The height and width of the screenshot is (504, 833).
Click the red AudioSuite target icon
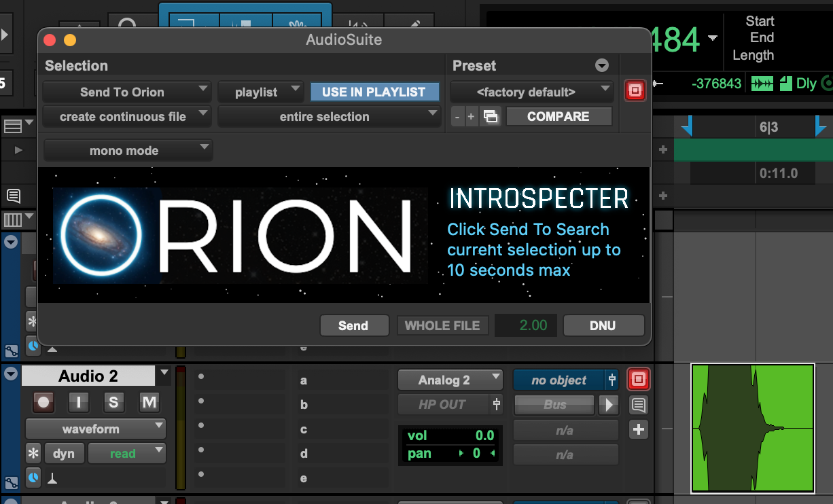click(635, 90)
